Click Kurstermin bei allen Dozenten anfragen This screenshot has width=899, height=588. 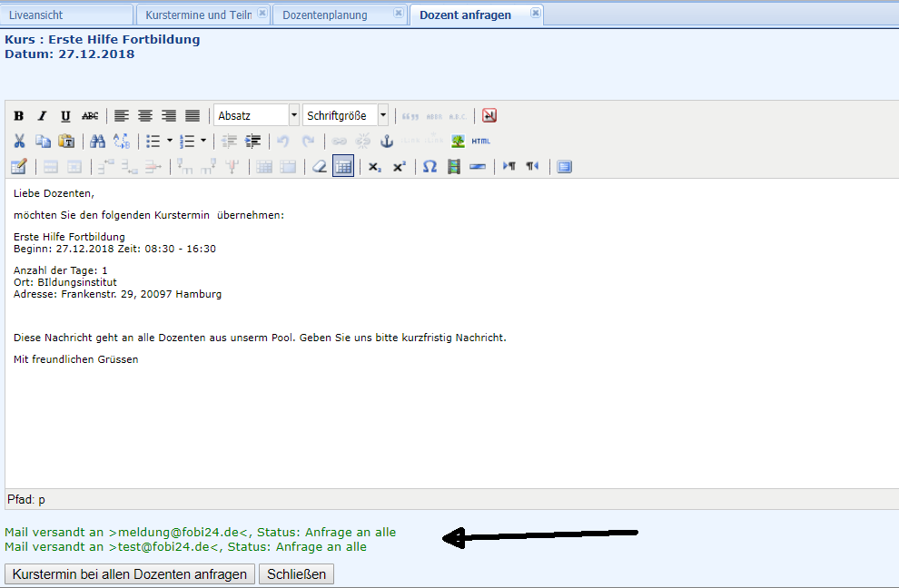click(x=130, y=574)
